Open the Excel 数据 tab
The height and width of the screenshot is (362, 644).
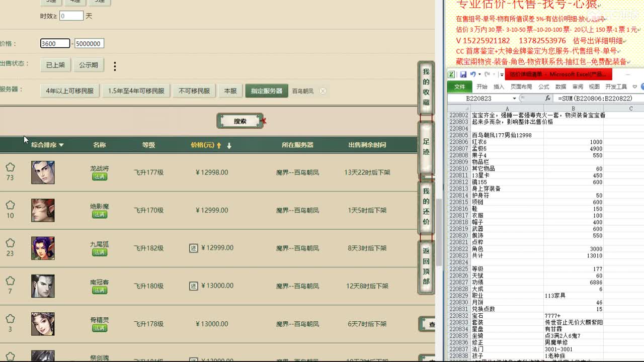560,86
